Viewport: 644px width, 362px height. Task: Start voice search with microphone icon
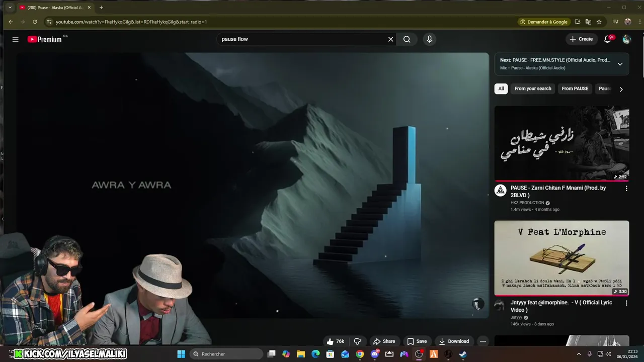coord(429,39)
